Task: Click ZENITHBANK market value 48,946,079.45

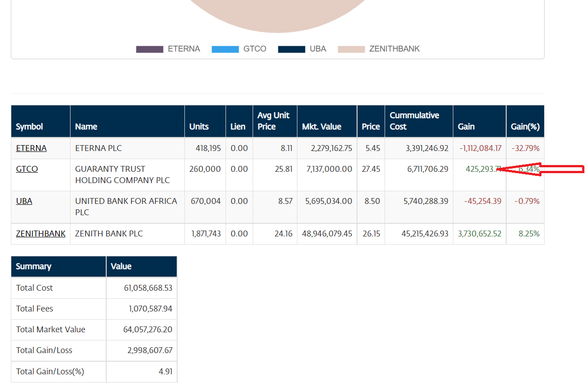Action: click(x=327, y=234)
